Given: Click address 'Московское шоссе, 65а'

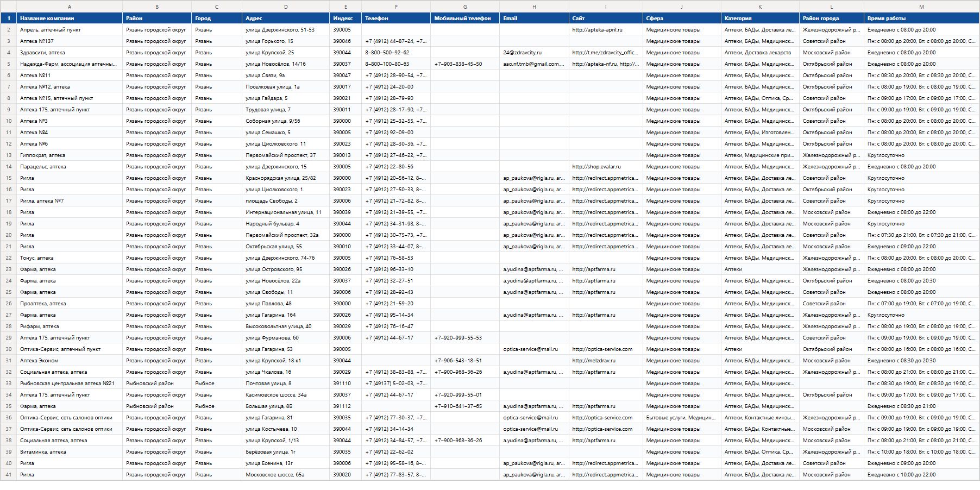Looking at the screenshot, I should coord(286,474).
